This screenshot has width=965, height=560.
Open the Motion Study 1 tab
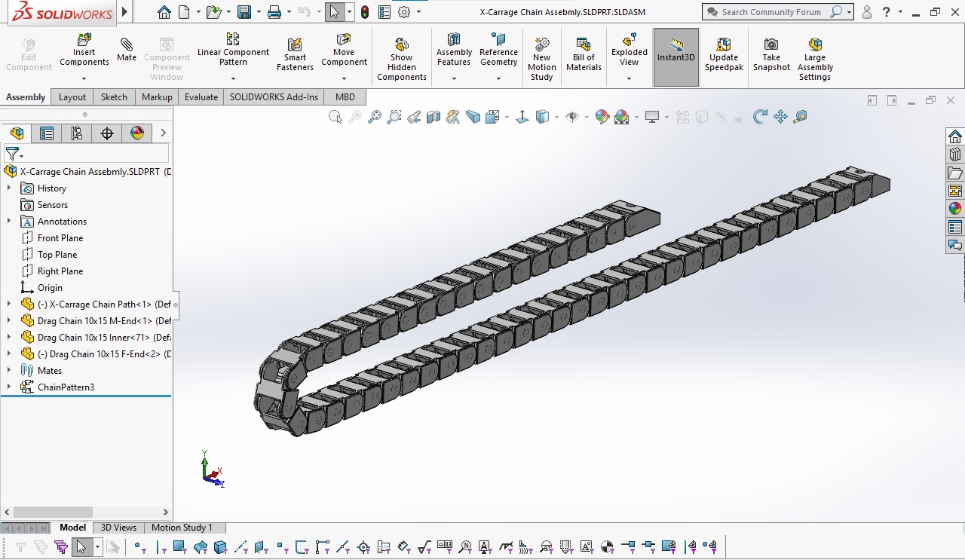tap(182, 528)
